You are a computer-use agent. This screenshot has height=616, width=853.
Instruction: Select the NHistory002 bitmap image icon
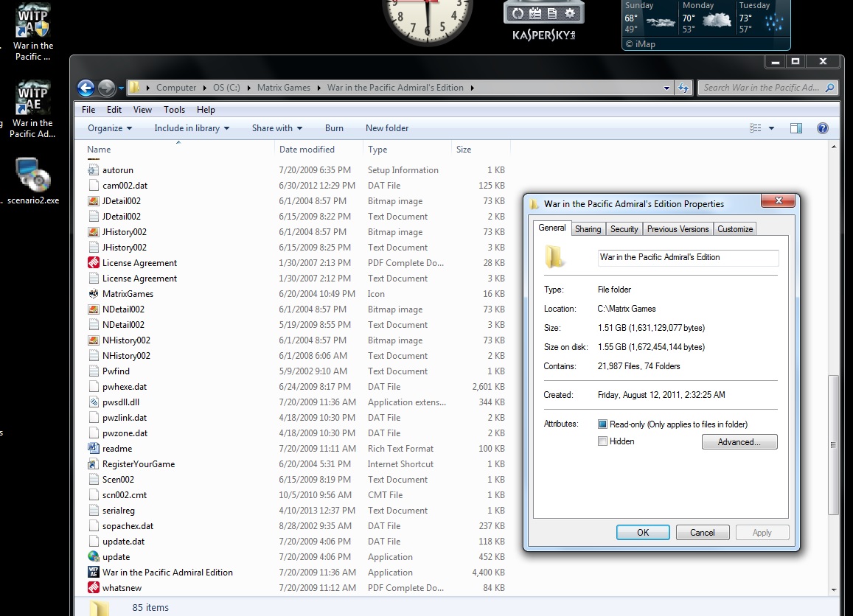coord(94,340)
